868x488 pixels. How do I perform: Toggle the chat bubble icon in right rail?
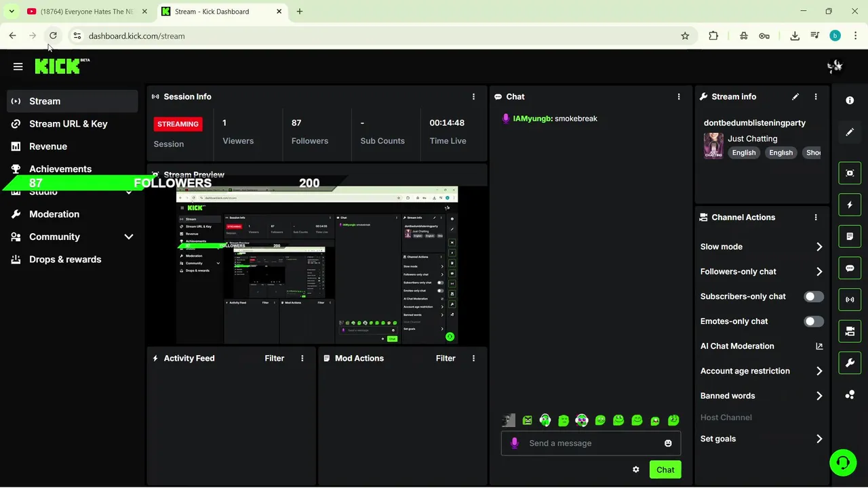pyautogui.click(x=850, y=268)
